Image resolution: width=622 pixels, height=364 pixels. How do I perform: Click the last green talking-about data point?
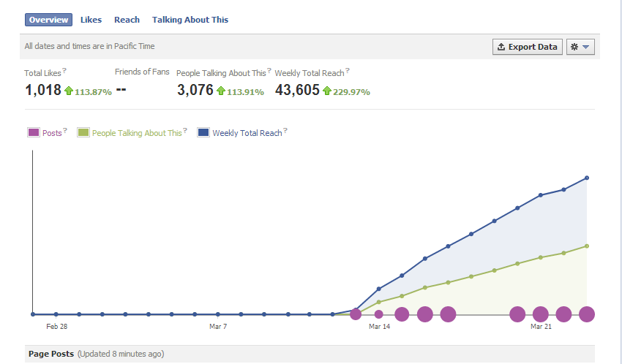click(587, 246)
